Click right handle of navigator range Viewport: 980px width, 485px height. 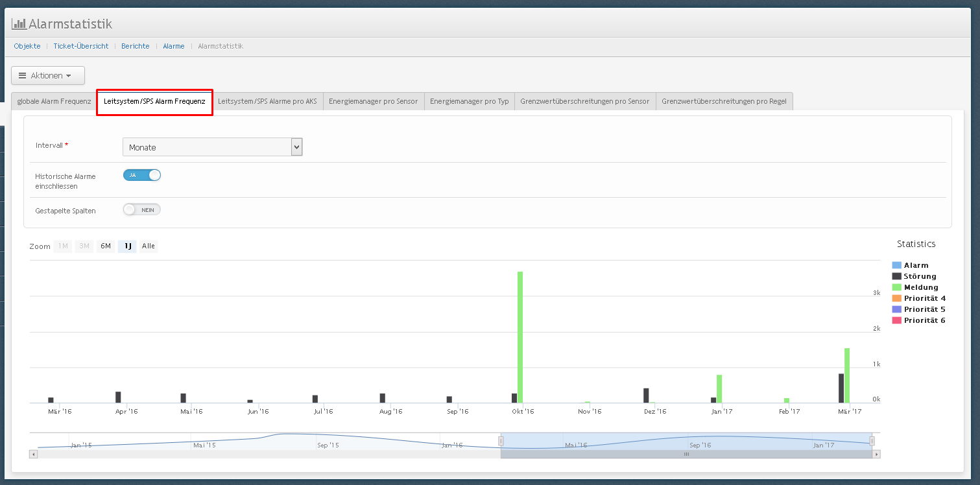(872, 441)
